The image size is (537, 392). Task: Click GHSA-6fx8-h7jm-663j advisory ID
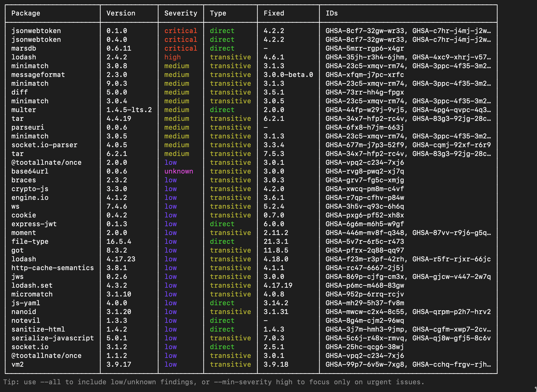(x=365, y=127)
